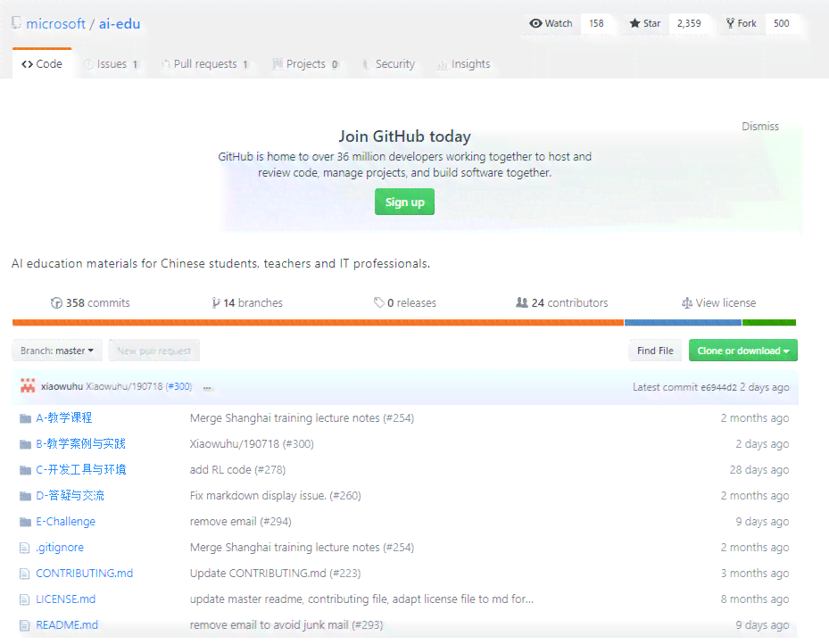View the 358 commits link
The height and width of the screenshot is (644, 829).
(90, 302)
